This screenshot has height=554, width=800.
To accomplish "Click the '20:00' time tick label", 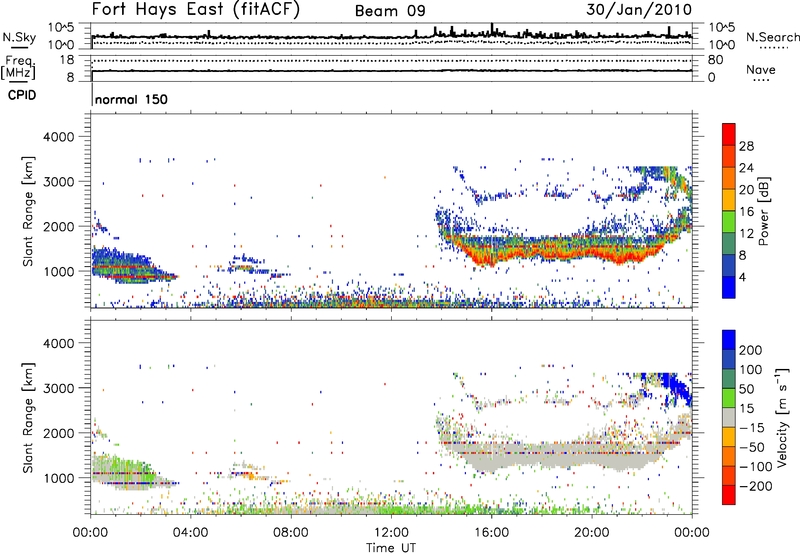I will 592,533.
